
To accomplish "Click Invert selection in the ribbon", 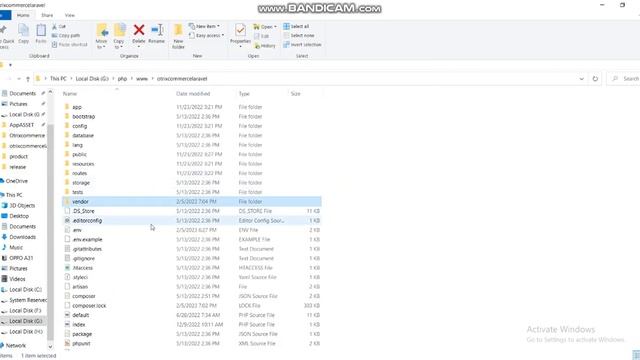I will click(x=302, y=44).
